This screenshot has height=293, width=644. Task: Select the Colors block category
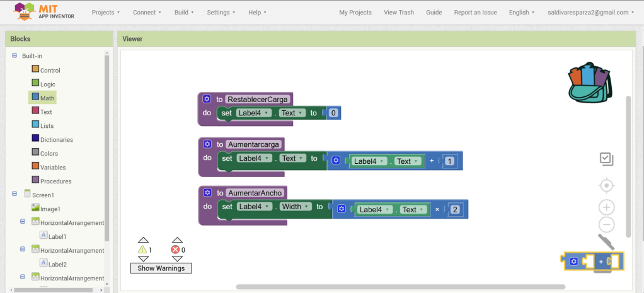tap(49, 153)
